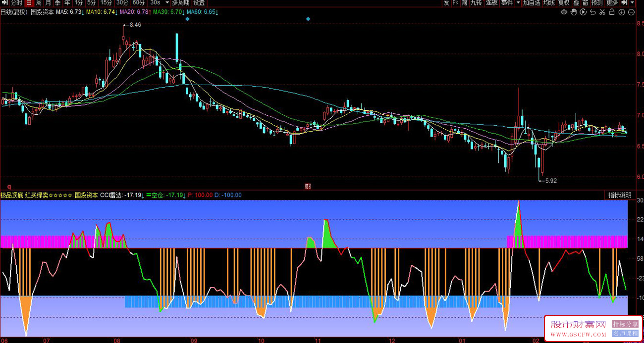The width and height of the screenshot is (644, 343).
Task: Open the 更多 more menu
Action: pos(612,2)
